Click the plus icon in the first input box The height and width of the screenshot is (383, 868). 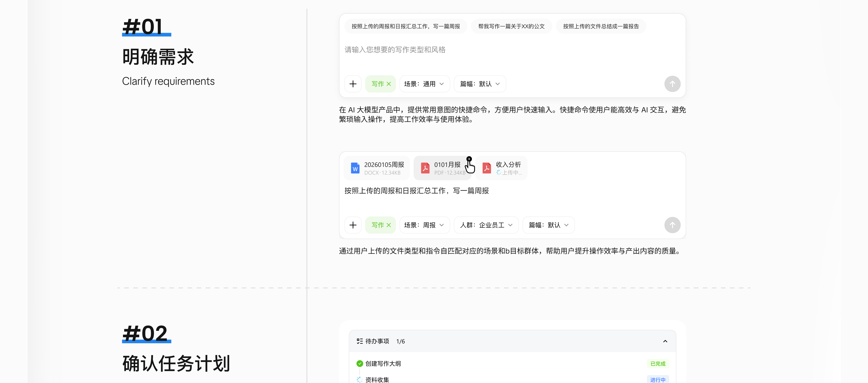click(x=353, y=84)
